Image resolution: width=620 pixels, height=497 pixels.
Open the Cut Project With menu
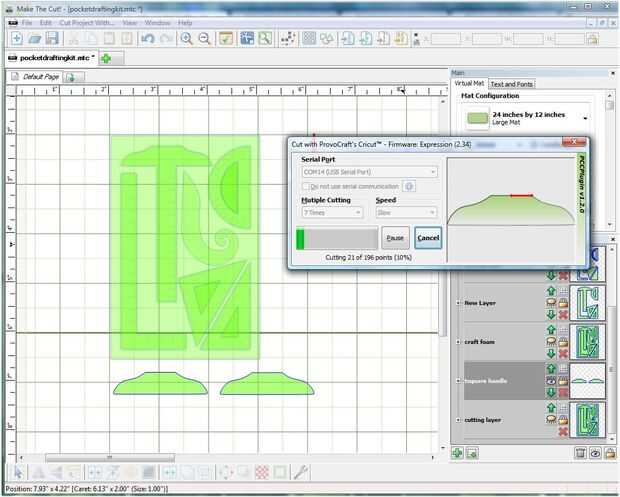[x=87, y=23]
